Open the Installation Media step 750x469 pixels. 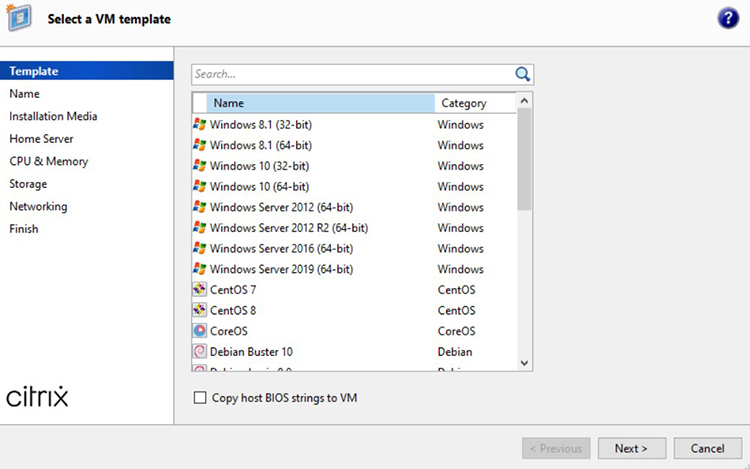[x=53, y=116]
